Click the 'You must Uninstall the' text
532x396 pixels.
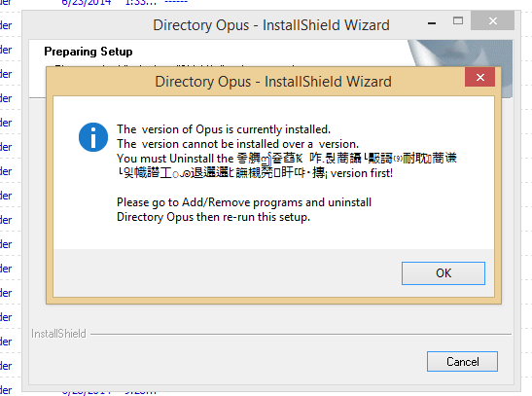coord(175,159)
